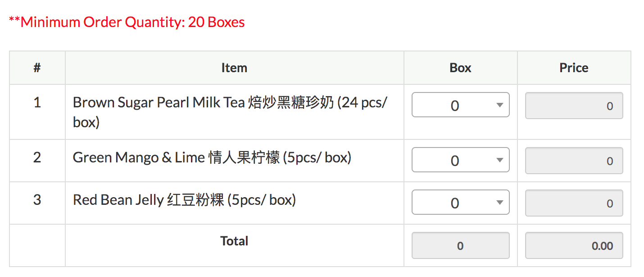The height and width of the screenshot is (277, 644).
Task: Select the Brown Sugar Pearl Milk Tea price field
Action: [574, 106]
